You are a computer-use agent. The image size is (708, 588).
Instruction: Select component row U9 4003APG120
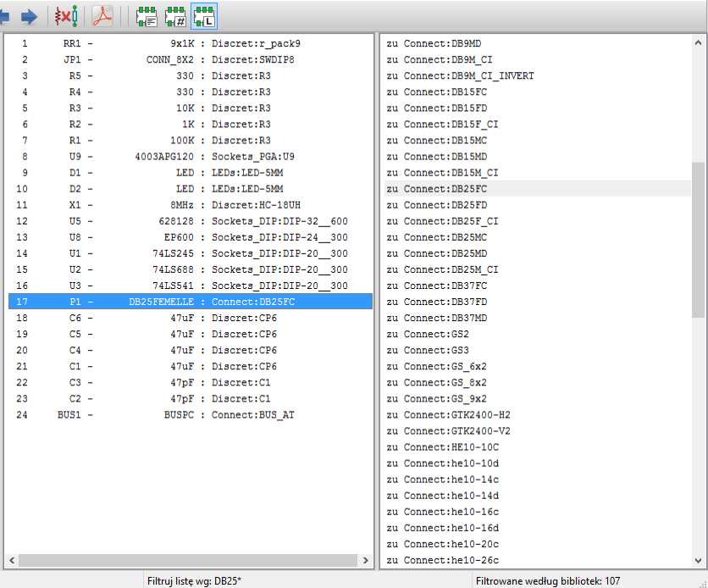pos(191,157)
